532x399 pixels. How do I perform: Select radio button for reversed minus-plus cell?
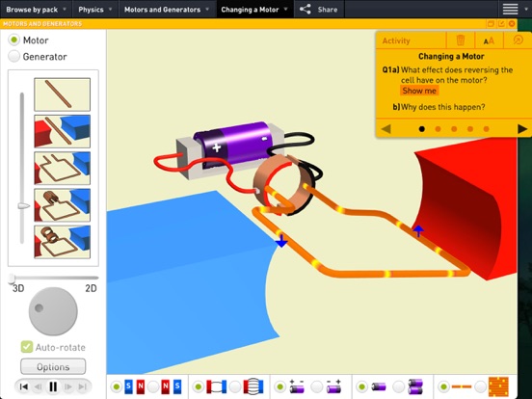point(316,386)
